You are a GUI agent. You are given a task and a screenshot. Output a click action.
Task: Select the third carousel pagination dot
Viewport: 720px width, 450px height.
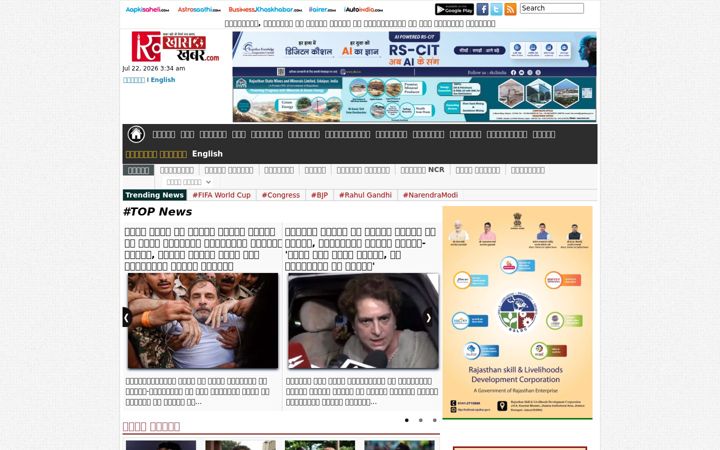(434, 420)
